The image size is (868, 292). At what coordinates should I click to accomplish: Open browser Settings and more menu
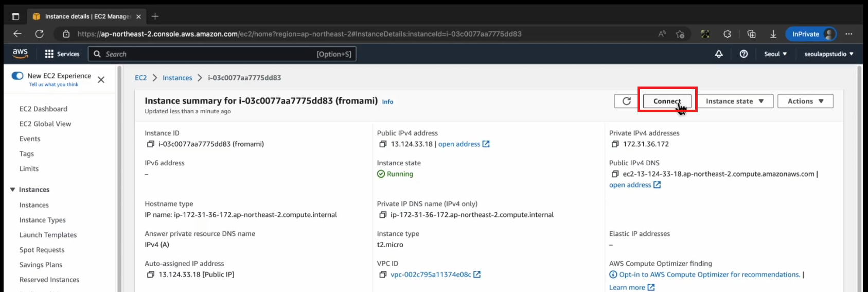[849, 34]
